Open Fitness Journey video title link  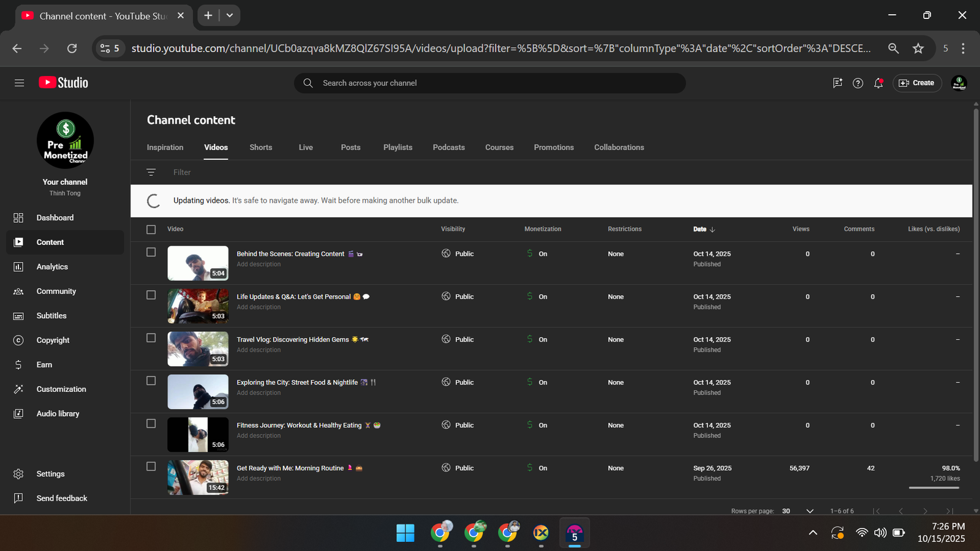point(299,425)
